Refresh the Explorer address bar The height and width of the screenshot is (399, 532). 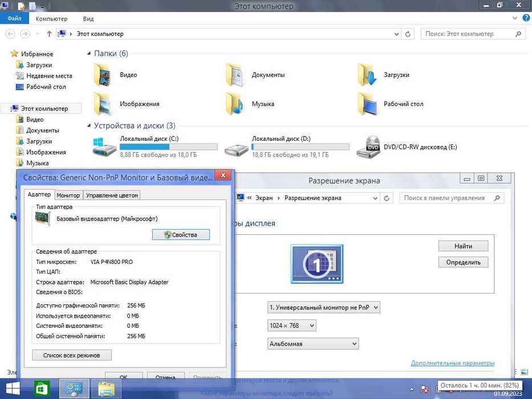(x=408, y=34)
